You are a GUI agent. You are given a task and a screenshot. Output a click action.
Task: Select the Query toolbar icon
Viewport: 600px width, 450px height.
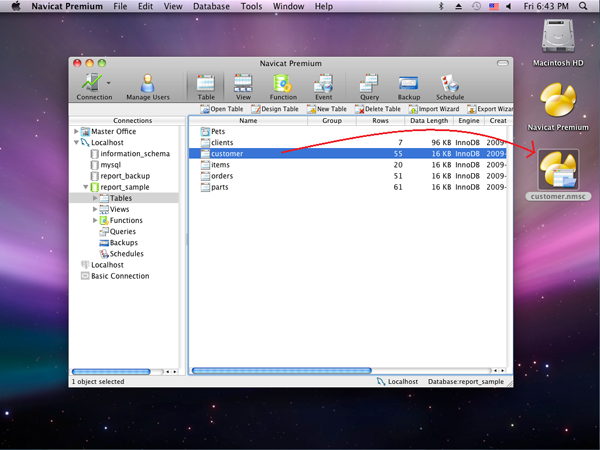point(369,86)
